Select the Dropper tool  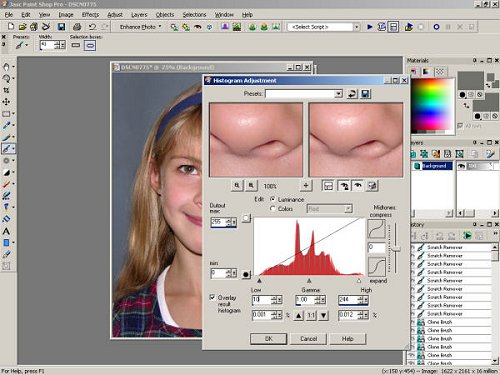[x=6, y=125]
